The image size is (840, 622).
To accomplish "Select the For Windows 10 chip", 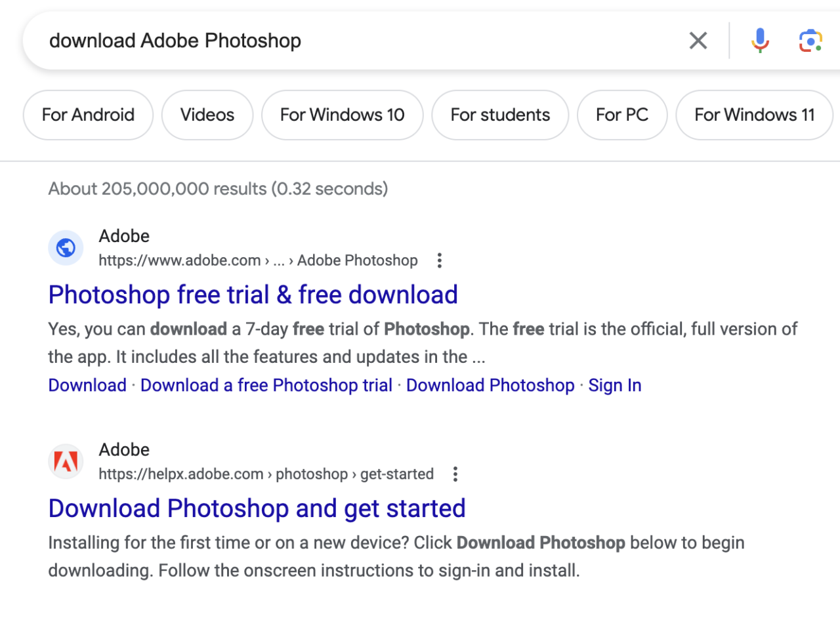I will pos(342,115).
